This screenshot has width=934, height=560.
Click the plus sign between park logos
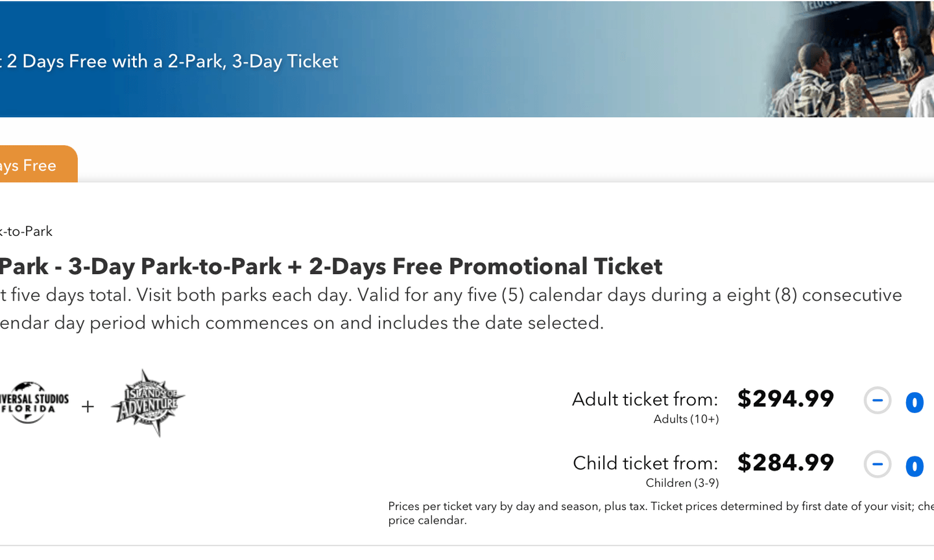pos(88,407)
